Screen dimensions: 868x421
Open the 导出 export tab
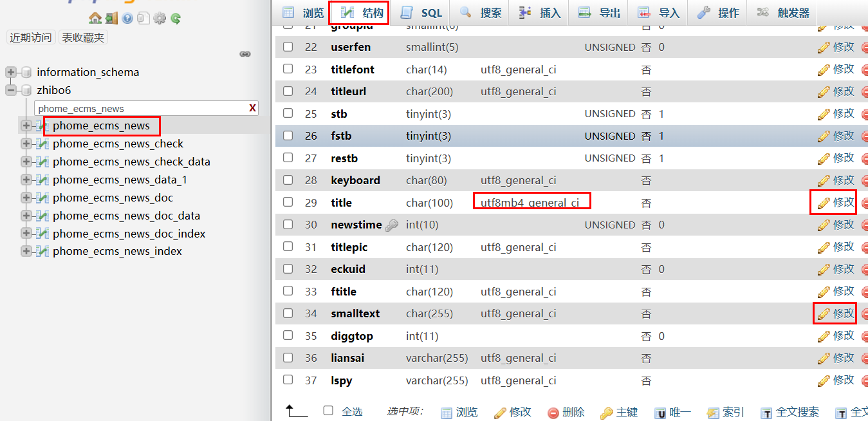pyautogui.click(x=599, y=13)
